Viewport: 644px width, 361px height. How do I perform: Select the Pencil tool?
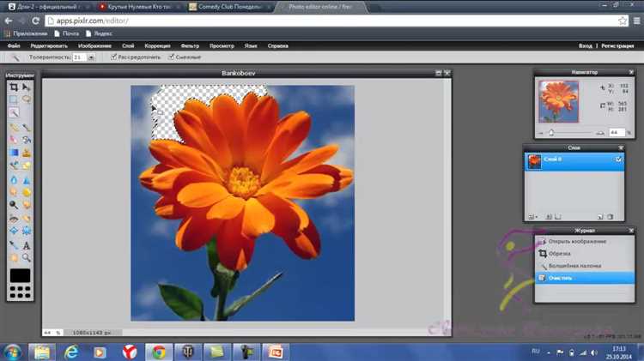(x=14, y=128)
